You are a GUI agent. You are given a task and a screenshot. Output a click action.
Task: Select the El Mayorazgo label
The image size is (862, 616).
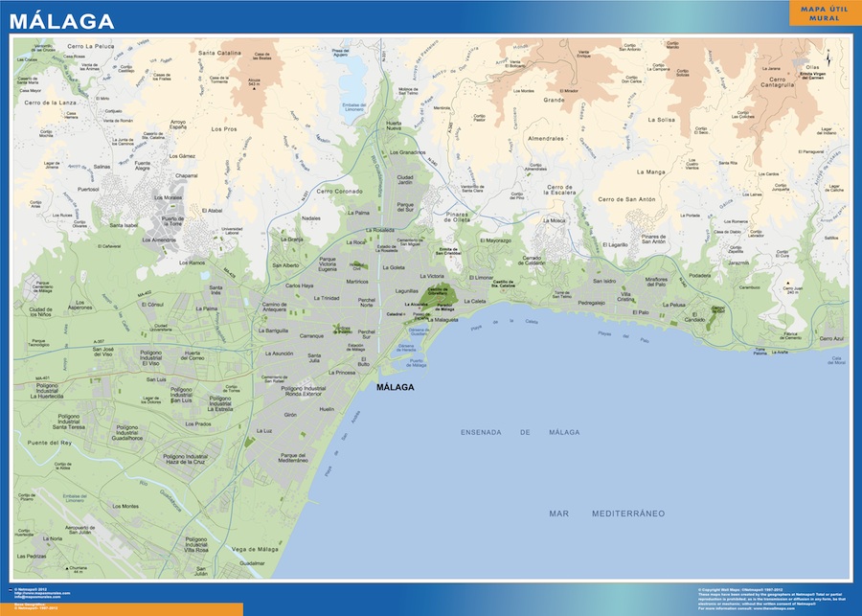(x=495, y=240)
